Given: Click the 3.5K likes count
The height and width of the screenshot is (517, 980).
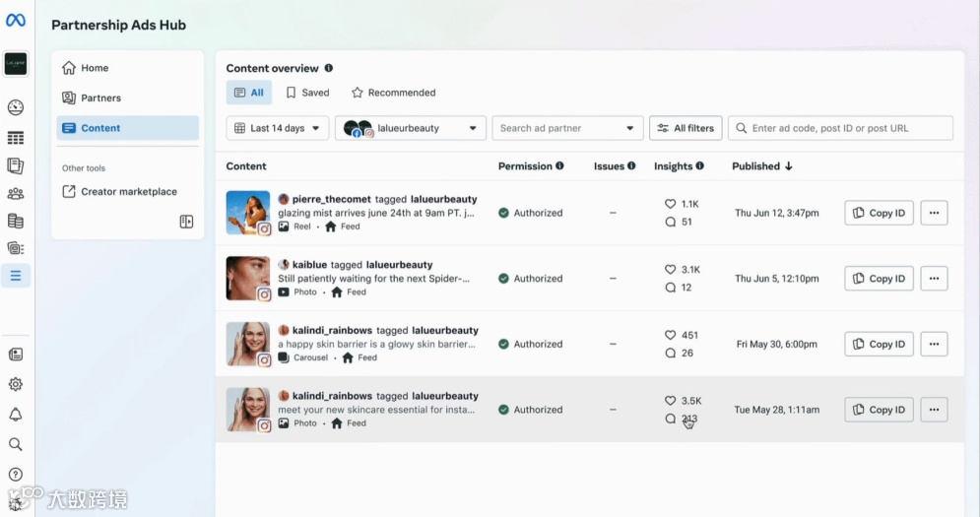Looking at the screenshot, I should pos(691,401).
